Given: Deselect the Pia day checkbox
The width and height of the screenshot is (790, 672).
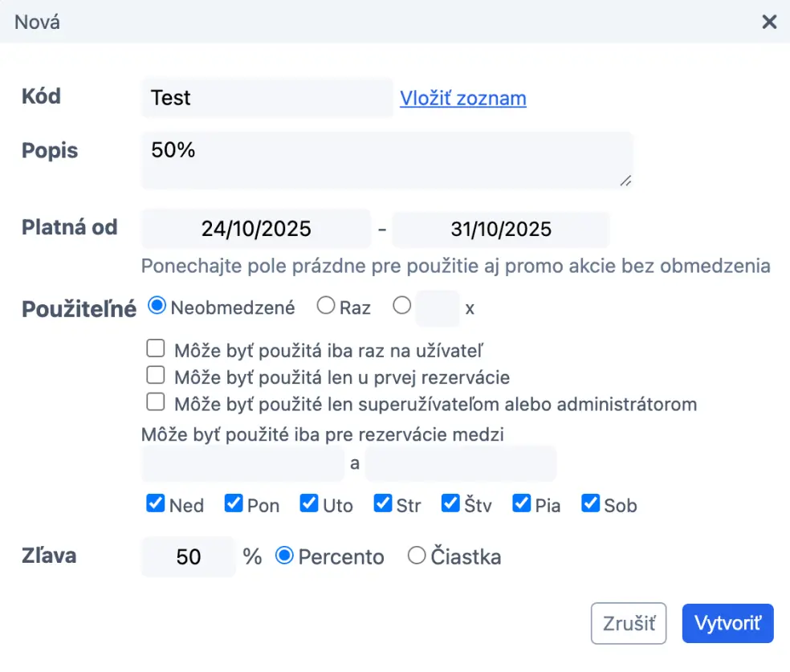Looking at the screenshot, I should pos(523,503).
